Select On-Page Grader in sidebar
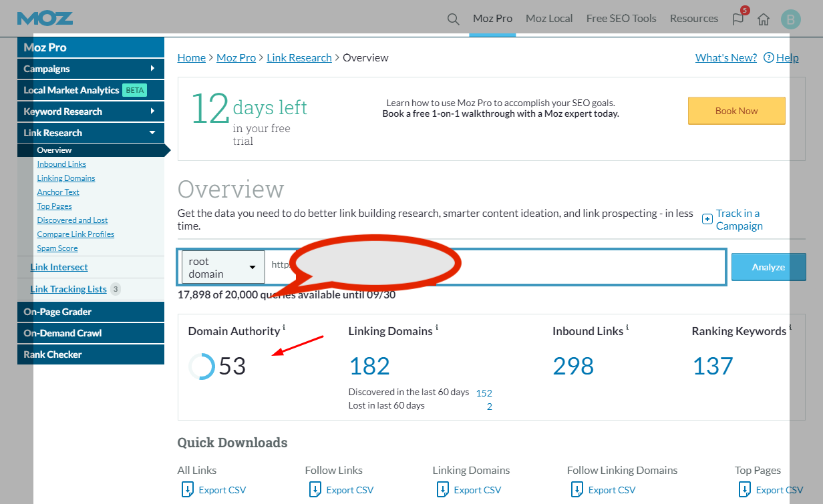The height and width of the screenshot is (504, 823). 91,312
